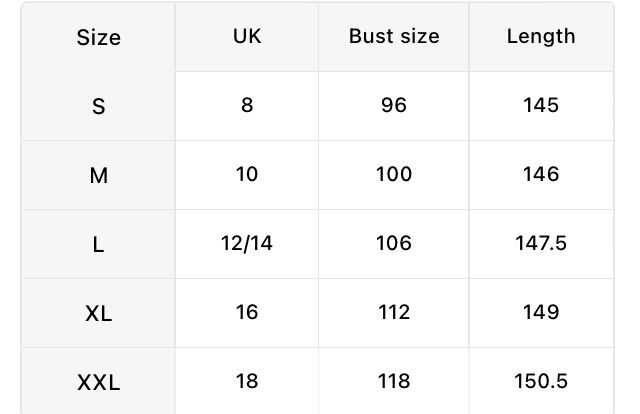Click length 147.5 cell
The width and height of the screenshot is (640, 414).
pos(541,243)
